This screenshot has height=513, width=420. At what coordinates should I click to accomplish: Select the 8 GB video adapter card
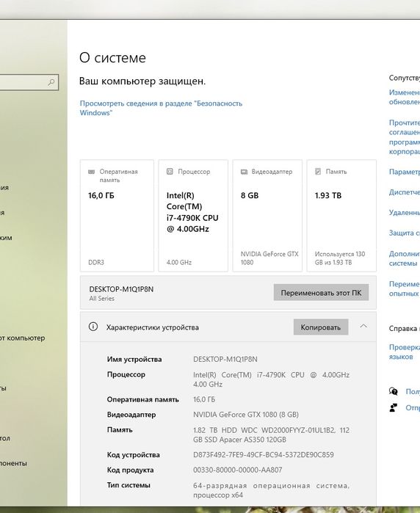[x=267, y=216]
